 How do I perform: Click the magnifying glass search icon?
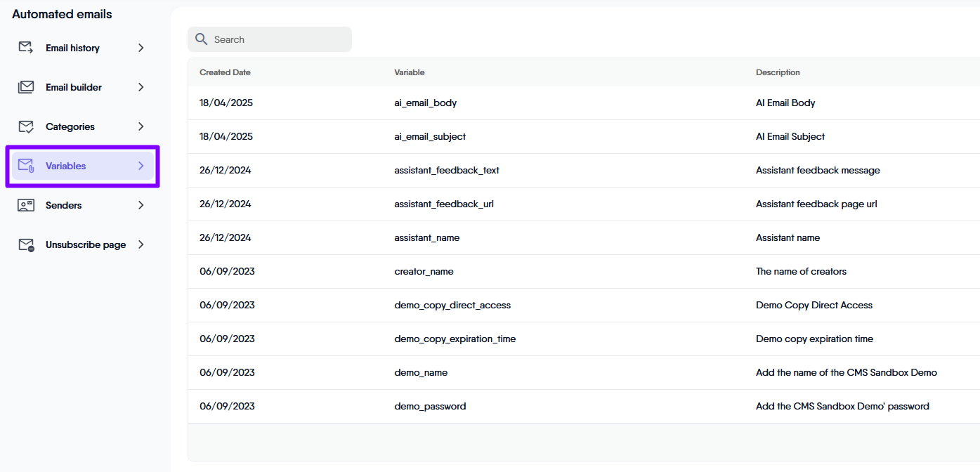point(202,39)
